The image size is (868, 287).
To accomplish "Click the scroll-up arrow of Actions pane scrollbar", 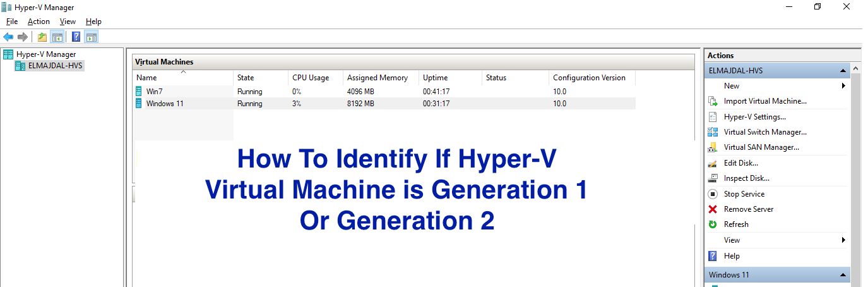I will (x=856, y=69).
